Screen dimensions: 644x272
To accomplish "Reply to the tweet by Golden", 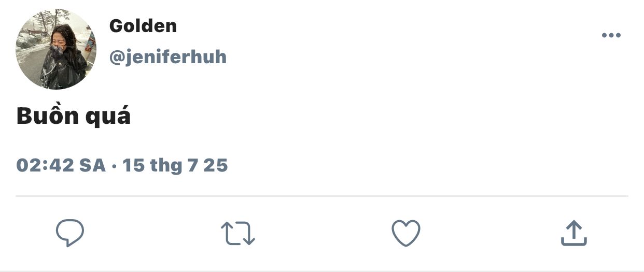I will click(69, 233).
